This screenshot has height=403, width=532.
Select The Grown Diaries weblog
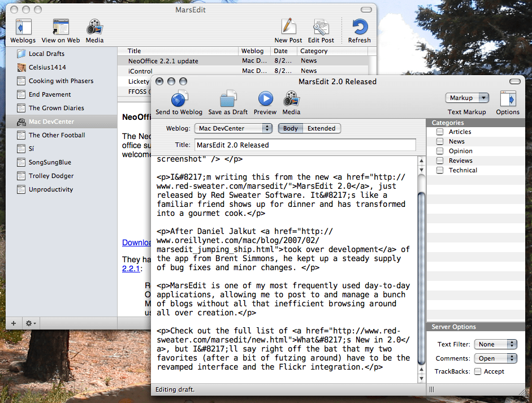click(x=62, y=108)
